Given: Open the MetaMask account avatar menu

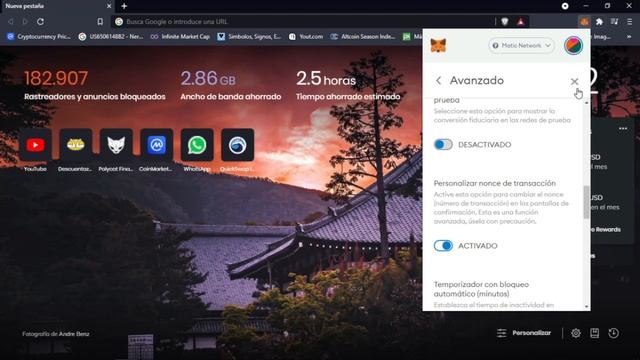Looking at the screenshot, I should click(573, 45).
